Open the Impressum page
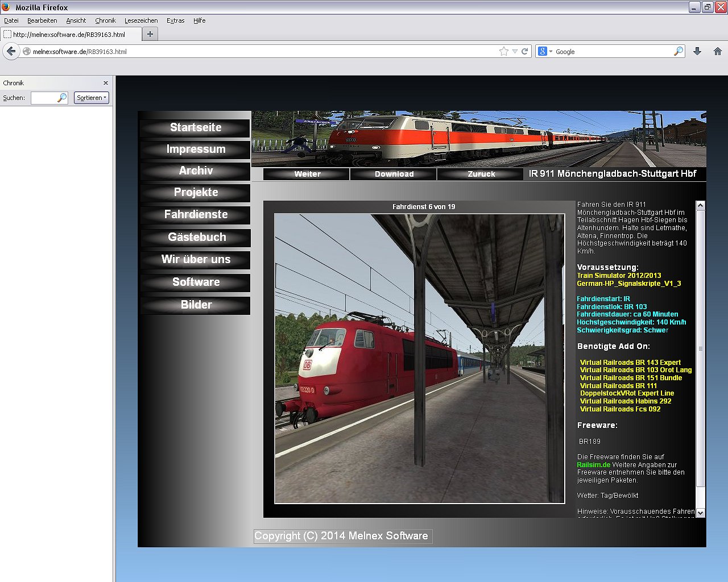 [x=196, y=149]
